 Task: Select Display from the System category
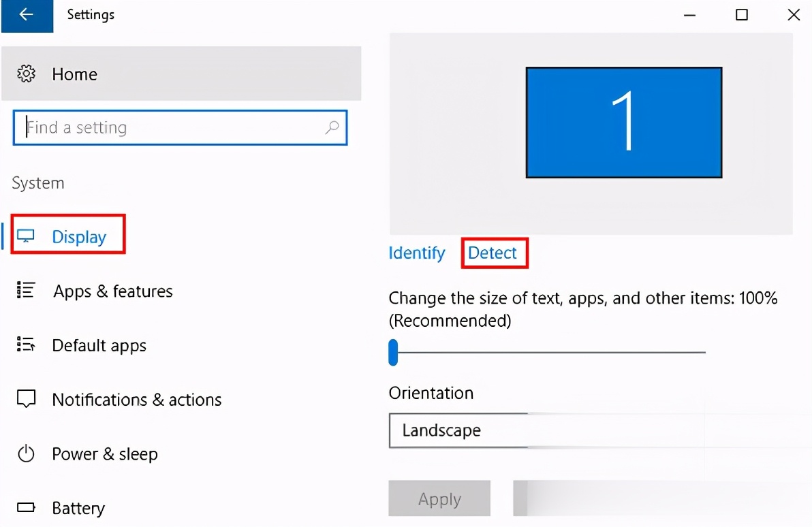coord(78,236)
